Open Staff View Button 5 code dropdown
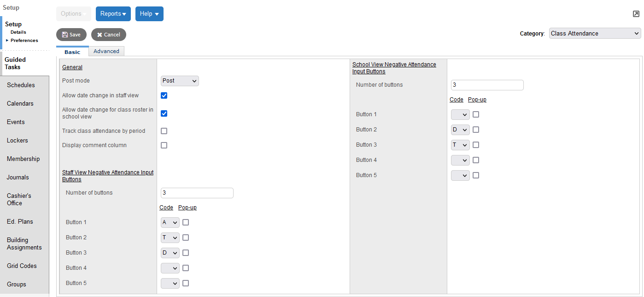The height and width of the screenshot is (297, 644). pos(170,283)
